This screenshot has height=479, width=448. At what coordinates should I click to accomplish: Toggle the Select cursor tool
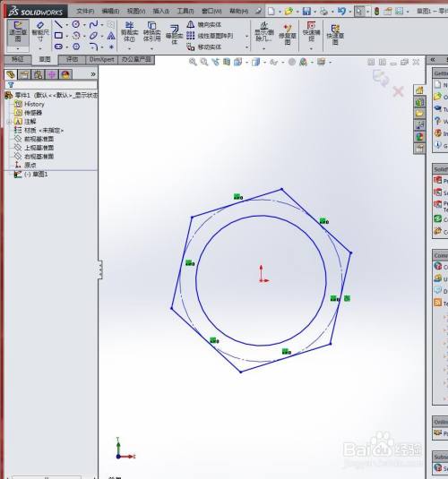pyautogui.click(x=359, y=12)
